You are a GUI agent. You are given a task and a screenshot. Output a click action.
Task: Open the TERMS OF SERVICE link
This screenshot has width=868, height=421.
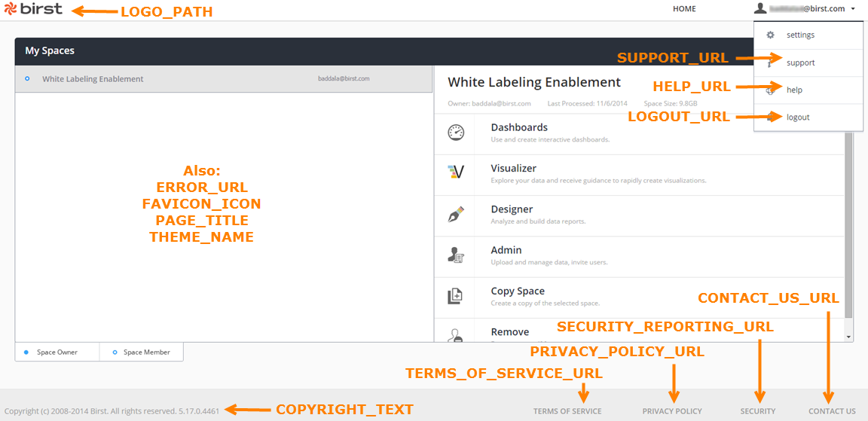(x=567, y=411)
